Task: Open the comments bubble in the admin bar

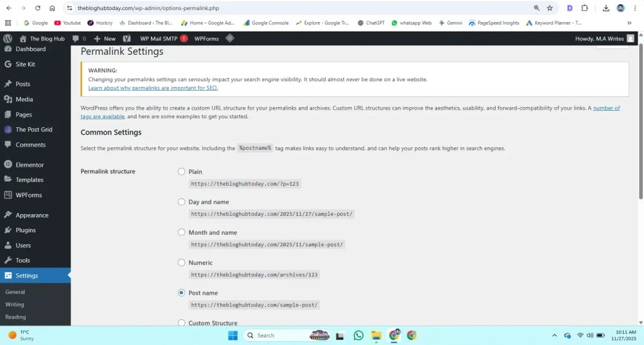Action: coord(79,38)
